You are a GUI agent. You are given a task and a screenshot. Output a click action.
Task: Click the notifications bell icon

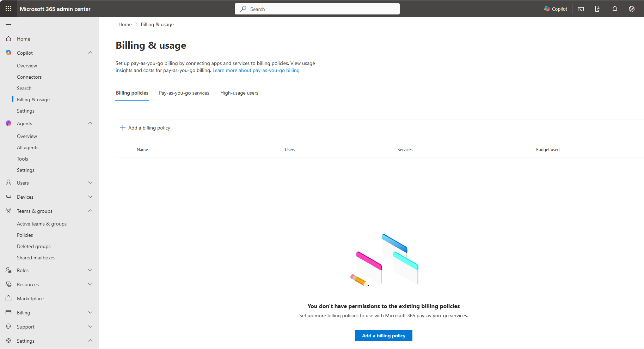click(615, 9)
